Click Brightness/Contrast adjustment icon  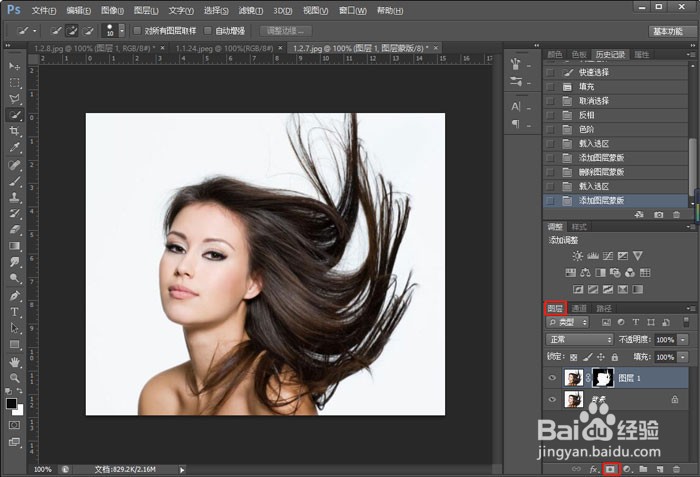tap(578, 256)
